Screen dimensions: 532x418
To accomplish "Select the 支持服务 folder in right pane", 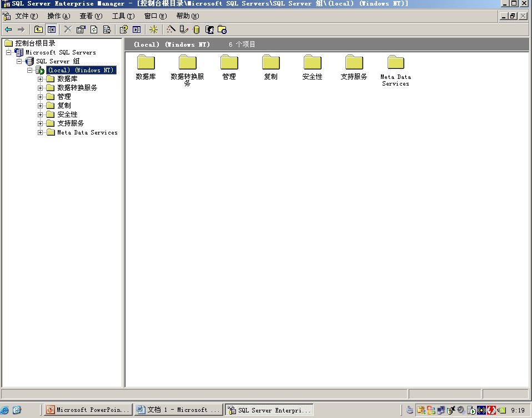I will (354, 67).
